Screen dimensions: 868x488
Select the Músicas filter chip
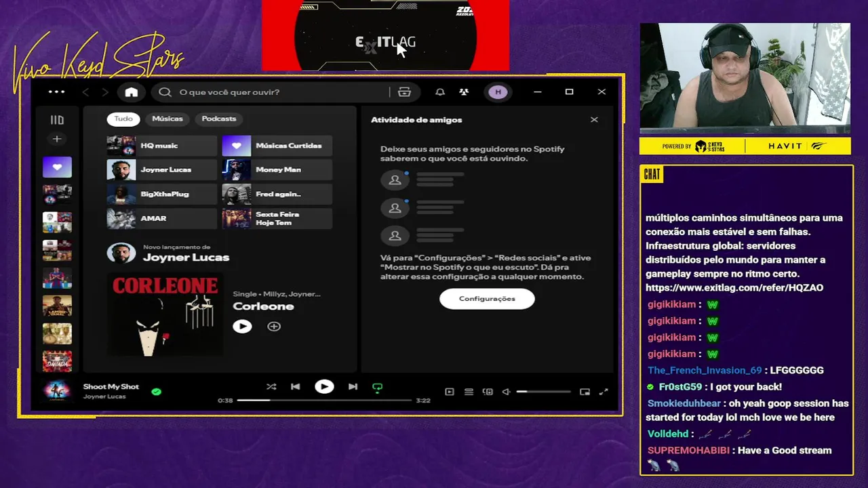(167, 119)
